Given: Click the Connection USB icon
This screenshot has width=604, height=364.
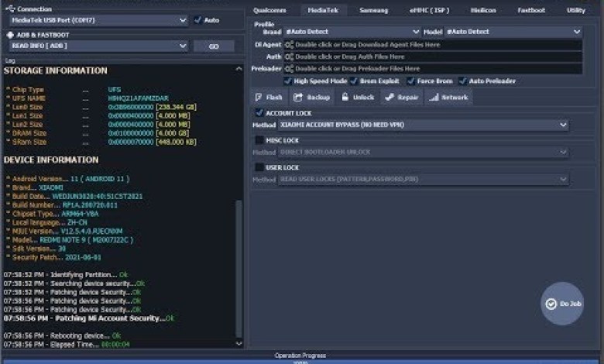Looking at the screenshot, I should point(10,9).
